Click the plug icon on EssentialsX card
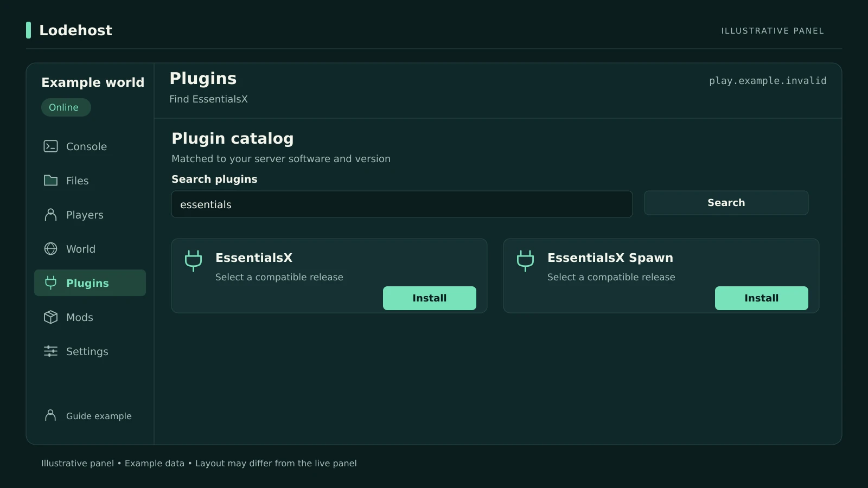The image size is (868, 488). point(193,261)
